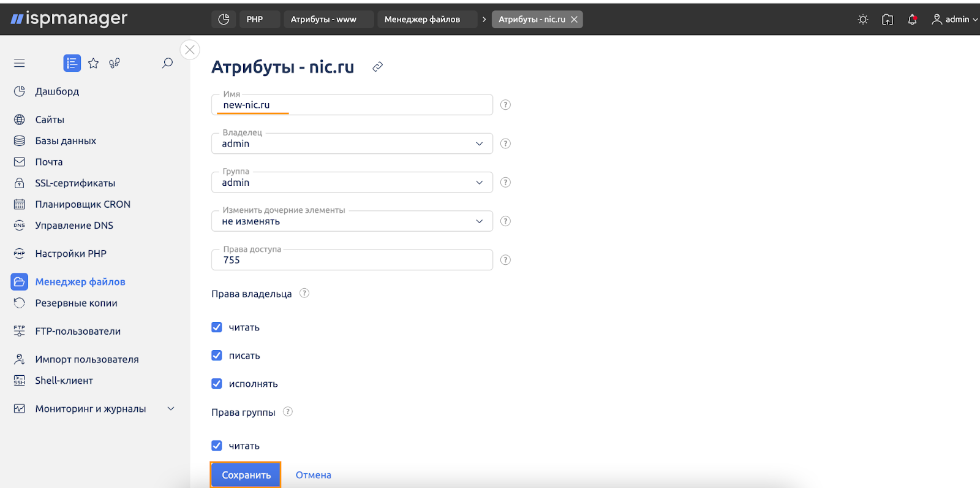
Task: Expand Мониторинг и журналы chevron
Action: pos(171,408)
